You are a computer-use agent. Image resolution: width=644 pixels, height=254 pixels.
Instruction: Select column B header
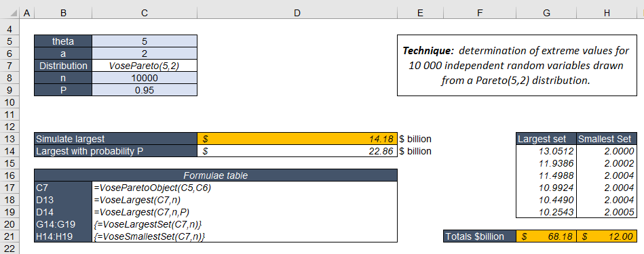point(63,13)
